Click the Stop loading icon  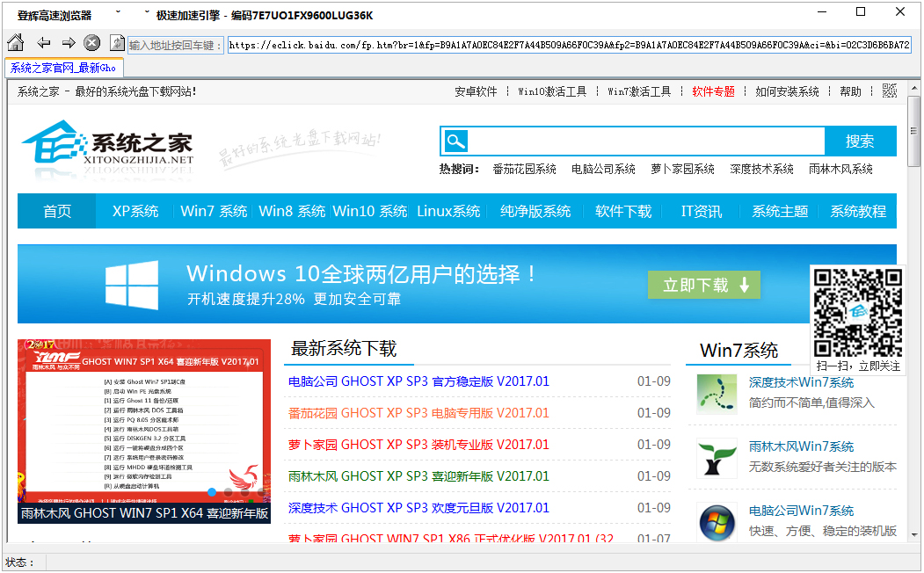(91, 42)
